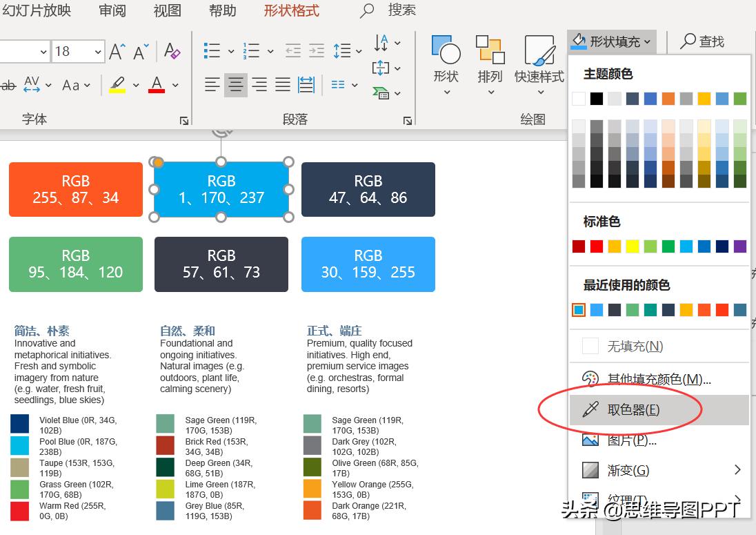Click the Convert to SmartArt icon
The image size is (756, 535).
[x=380, y=92]
